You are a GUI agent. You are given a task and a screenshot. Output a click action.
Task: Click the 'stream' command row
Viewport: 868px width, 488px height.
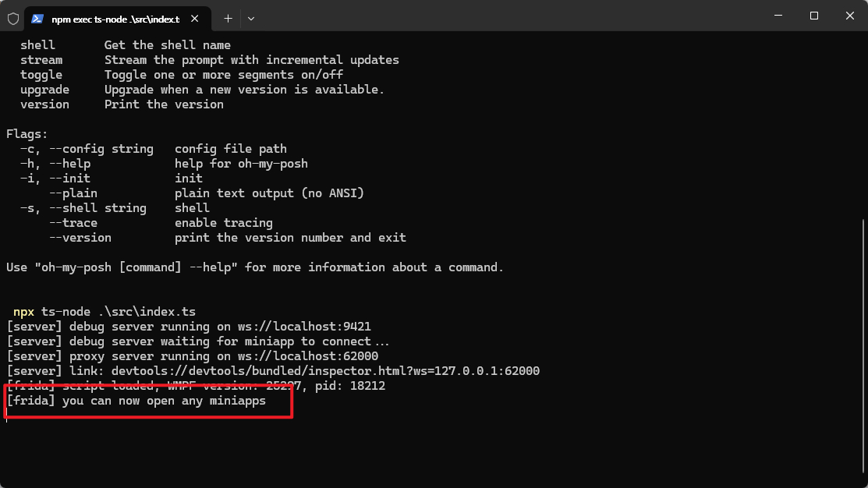[x=210, y=60]
